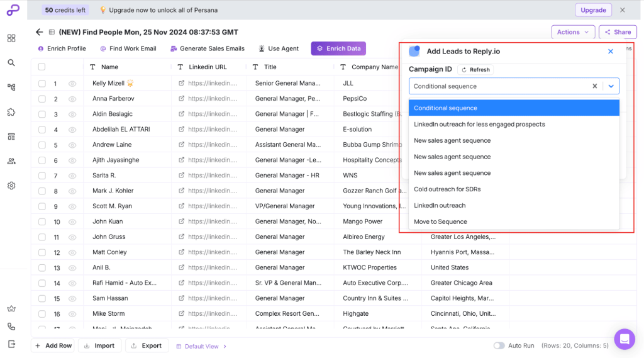Open Anna Farberov's LinkedIn link icon
The image size is (644, 358).
pyautogui.click(x=181, y=99)
